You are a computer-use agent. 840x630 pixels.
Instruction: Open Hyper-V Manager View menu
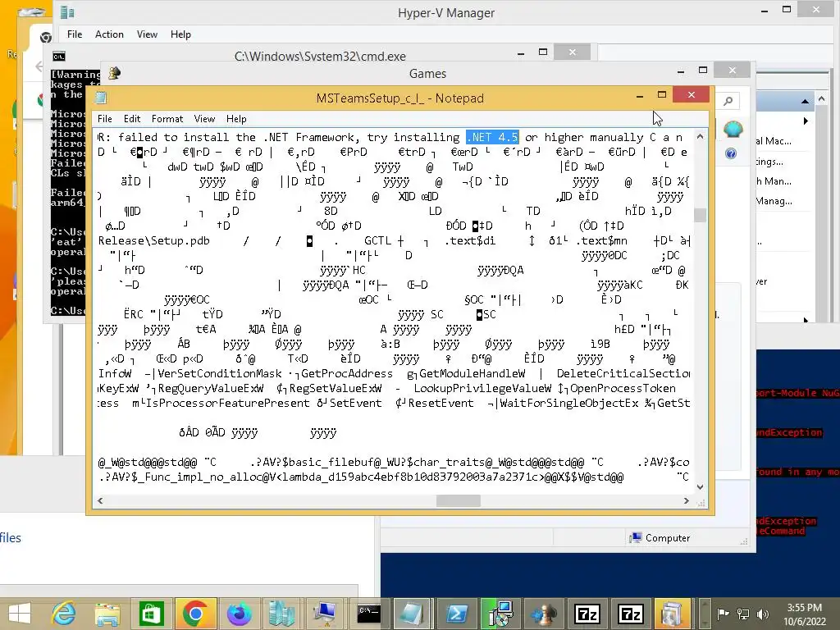click(147, 34)
